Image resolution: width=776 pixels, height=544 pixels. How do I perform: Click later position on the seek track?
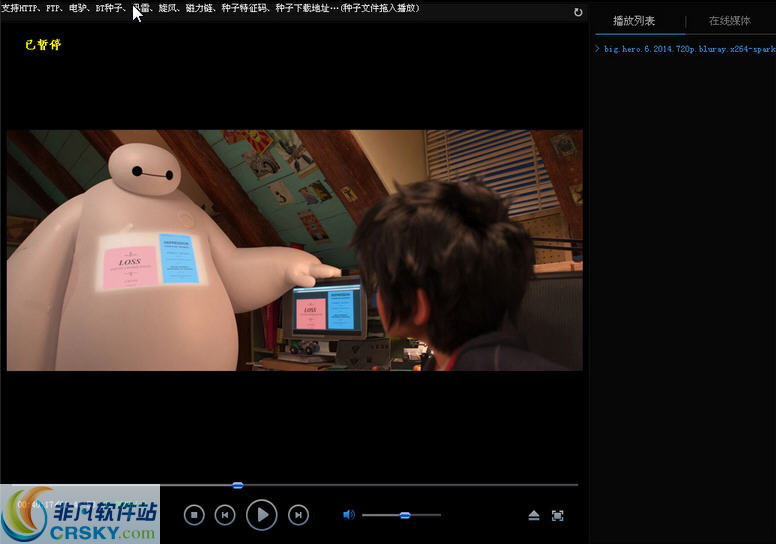click(411, 485)
